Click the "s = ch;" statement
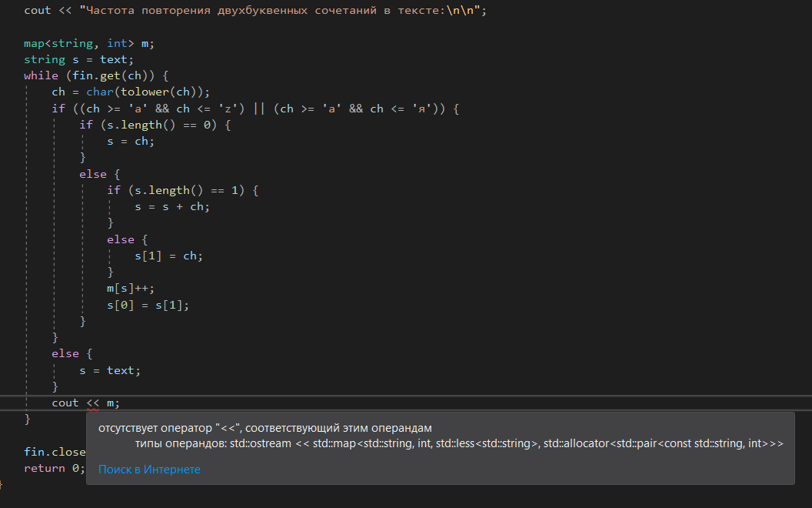The width and height of the screenshot is (812, 508). [131, 141]
